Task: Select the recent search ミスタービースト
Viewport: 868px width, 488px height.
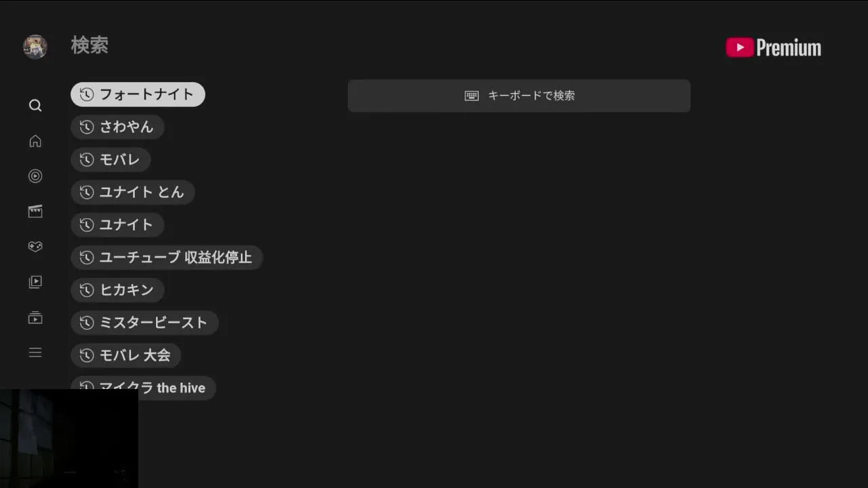Action: coord(144,322)
